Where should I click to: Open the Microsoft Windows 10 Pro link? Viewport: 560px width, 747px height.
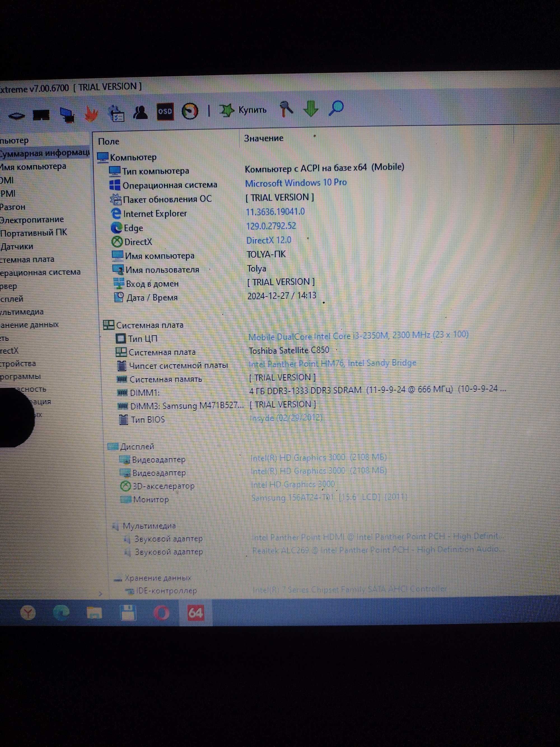pos(296,183)
